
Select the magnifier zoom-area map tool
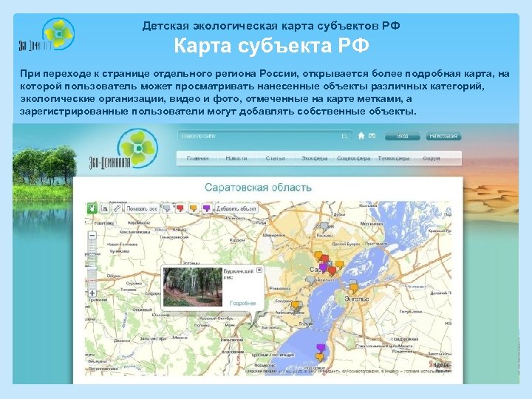tap(105, 208)
